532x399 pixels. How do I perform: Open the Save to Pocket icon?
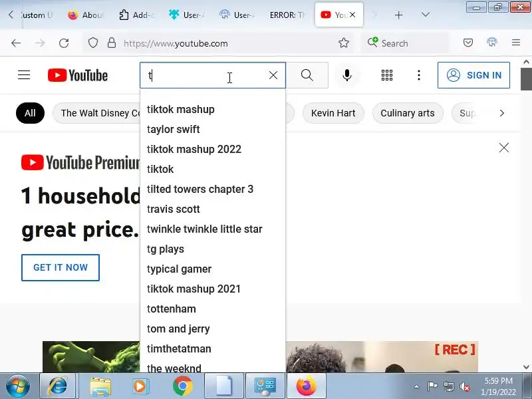[x=468, y=43]
